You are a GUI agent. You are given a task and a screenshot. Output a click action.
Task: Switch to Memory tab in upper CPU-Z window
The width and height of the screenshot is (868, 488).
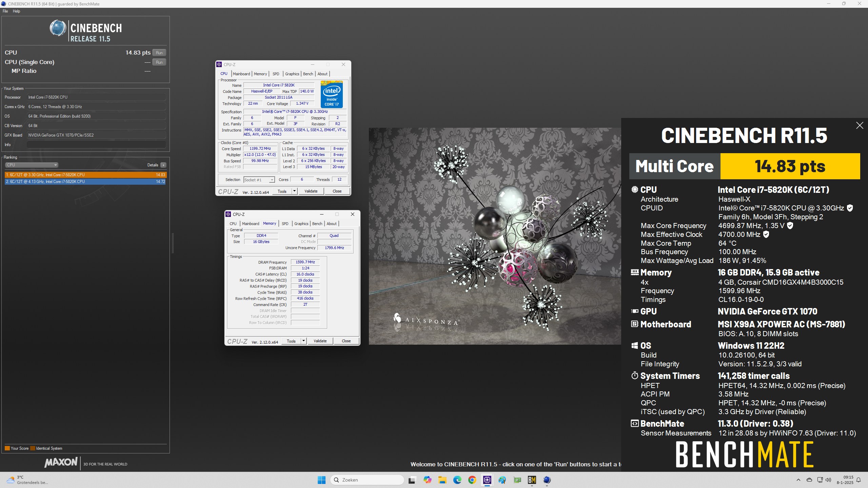coord(260,74)
